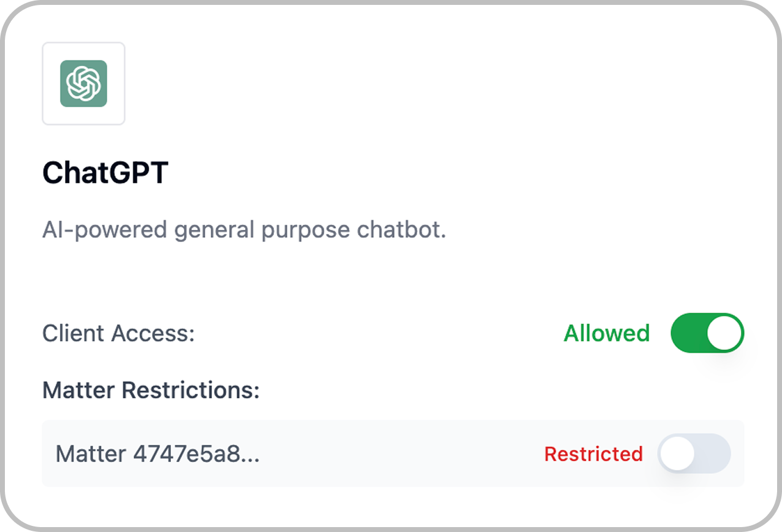Open details under the Matter Restrictions heading
This screenshot has height=532, width=782.
tap(150, 390)
